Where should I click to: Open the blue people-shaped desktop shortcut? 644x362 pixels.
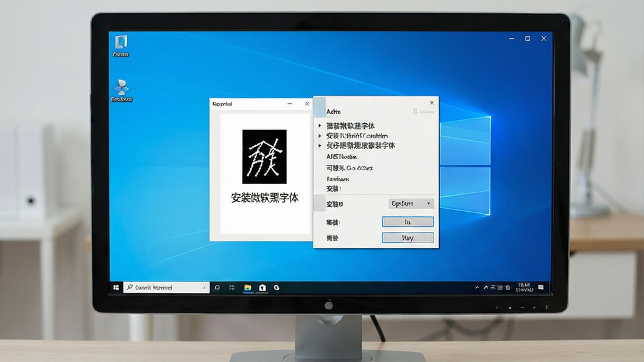(121, 90)
